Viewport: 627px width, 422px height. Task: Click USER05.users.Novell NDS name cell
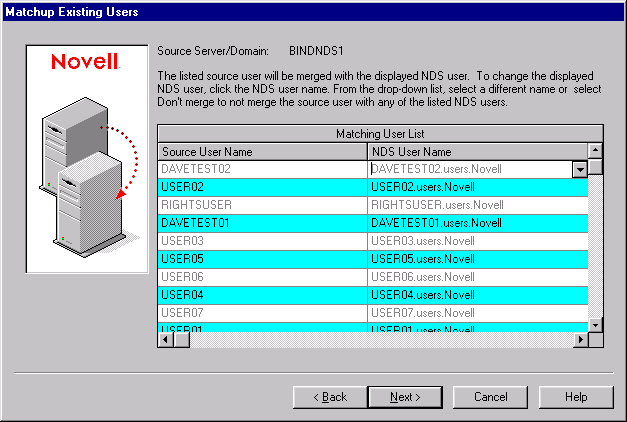[x=477, y=259]
